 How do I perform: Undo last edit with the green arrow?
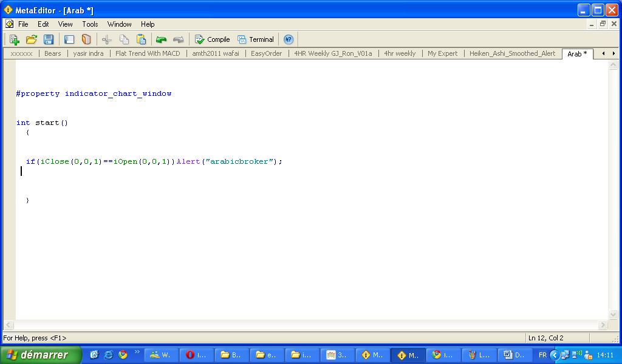coord(161,39)
